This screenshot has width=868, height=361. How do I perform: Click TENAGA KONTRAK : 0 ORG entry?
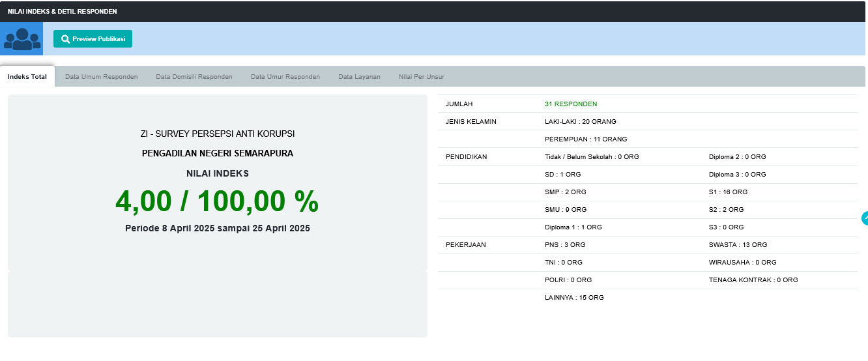[x=753, y=280]
